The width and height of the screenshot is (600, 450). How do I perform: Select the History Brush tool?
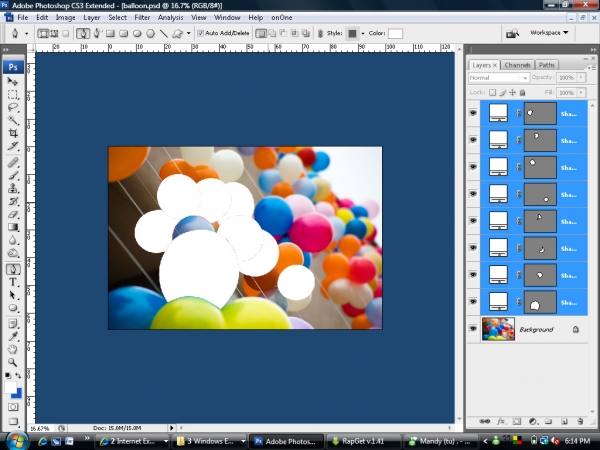click(13, 202)
